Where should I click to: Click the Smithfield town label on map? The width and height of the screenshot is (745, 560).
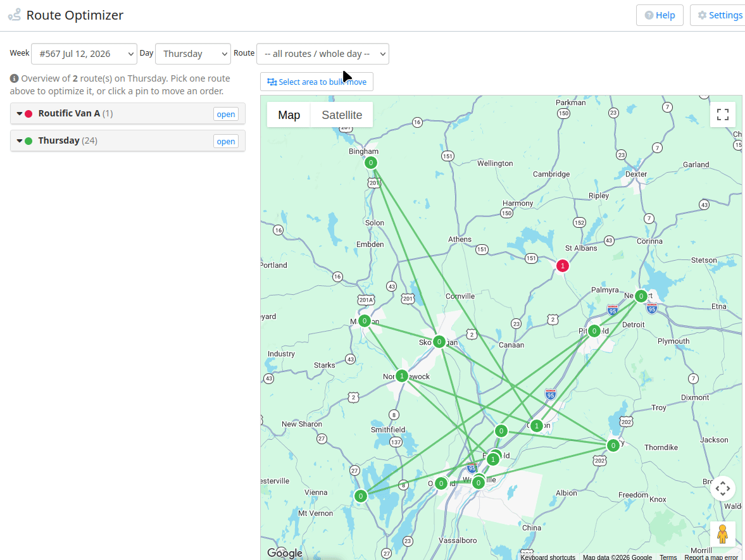[388, 430]
